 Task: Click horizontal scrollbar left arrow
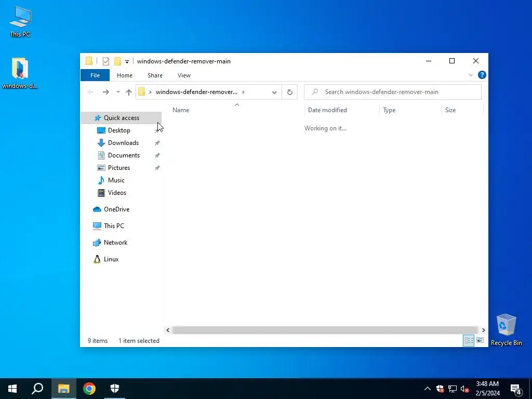pyautogui.click(x=168, y=330)
